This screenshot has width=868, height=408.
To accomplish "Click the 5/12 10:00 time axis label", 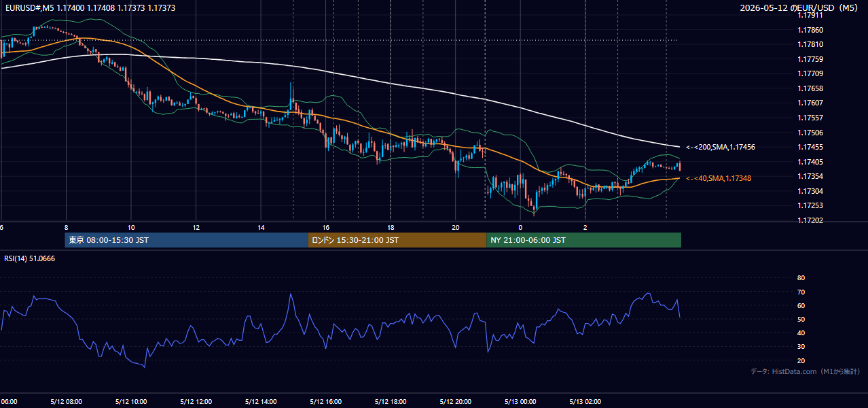I will coord(131,401).
